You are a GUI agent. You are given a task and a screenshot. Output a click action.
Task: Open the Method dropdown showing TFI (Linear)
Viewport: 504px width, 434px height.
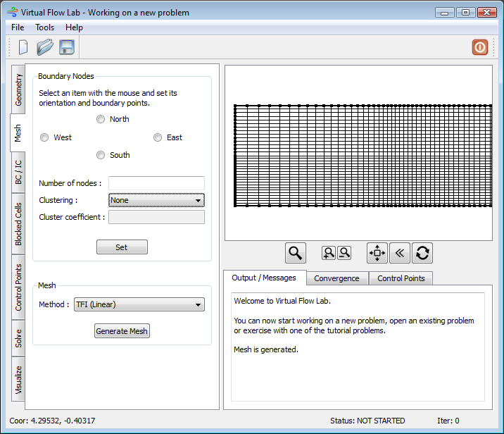[139, 304]
